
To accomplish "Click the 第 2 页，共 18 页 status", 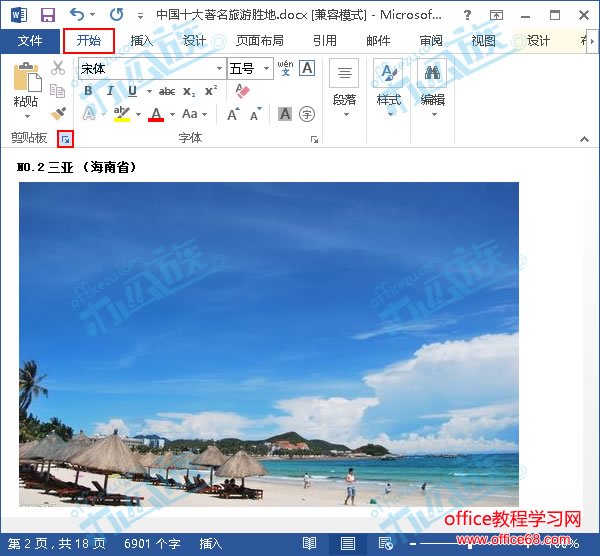I will tap(57, 544).
